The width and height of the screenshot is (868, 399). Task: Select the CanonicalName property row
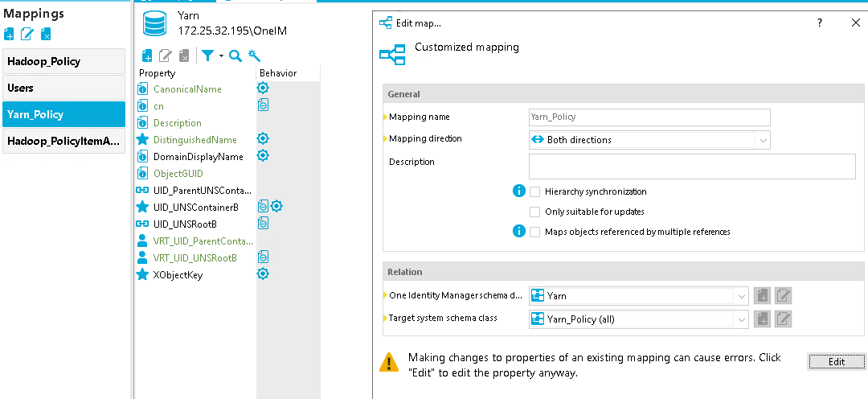click(187, 88)
